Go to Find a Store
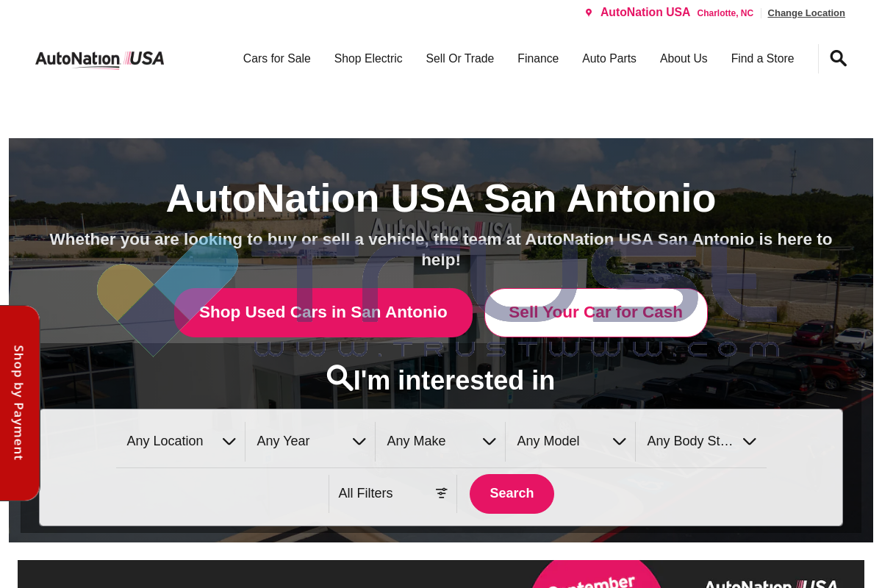Screen dimensions: 882x588 coord(762,59)
